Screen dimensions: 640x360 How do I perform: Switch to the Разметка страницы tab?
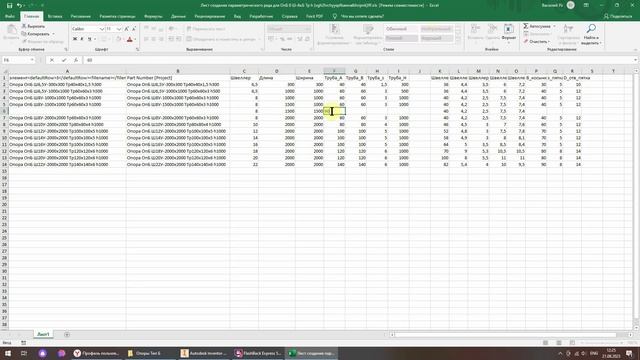coord(117,16)
